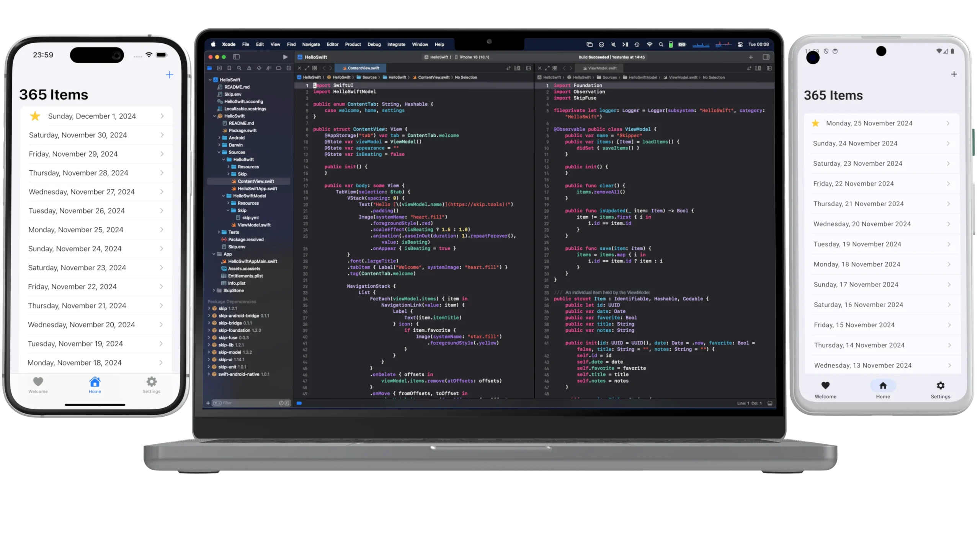980x551 pixels.
Task: Collapse the HelloSwiftModel group in the navigator
Action: point(224,196)
